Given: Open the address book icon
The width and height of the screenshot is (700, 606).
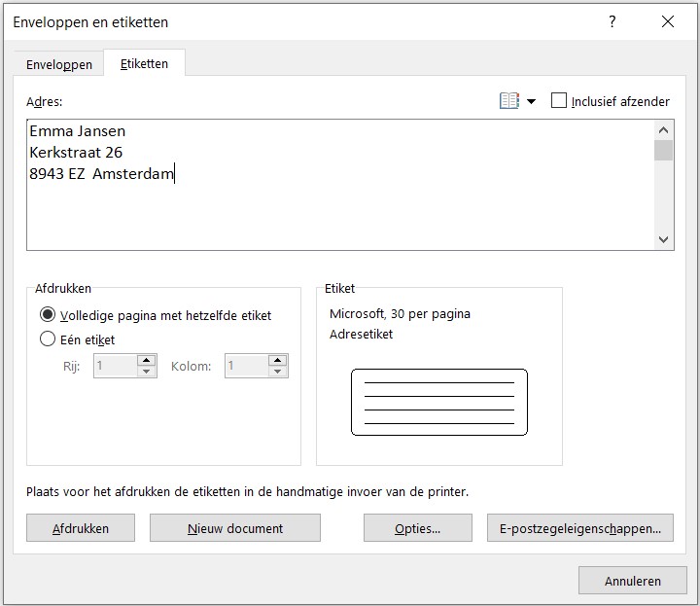Looking at the screenshot, I should pos(508,101).
